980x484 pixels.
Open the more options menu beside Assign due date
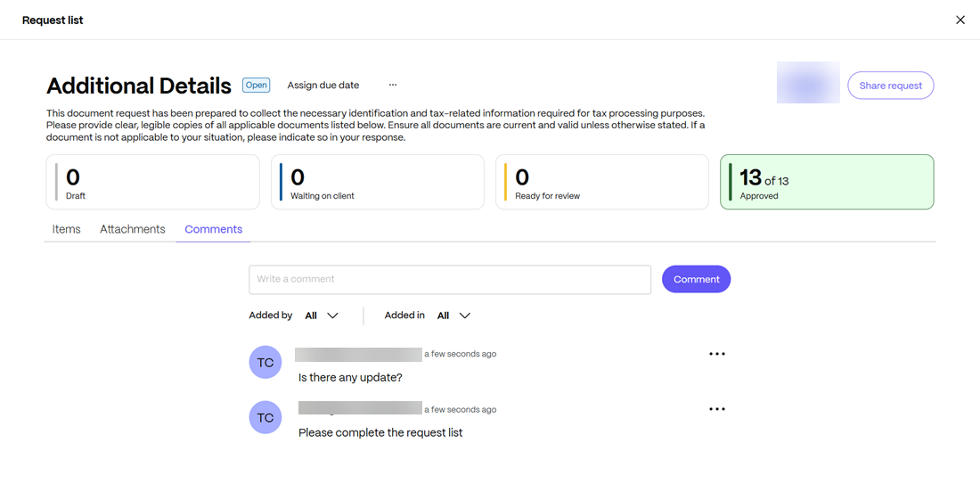coord(393,85)
